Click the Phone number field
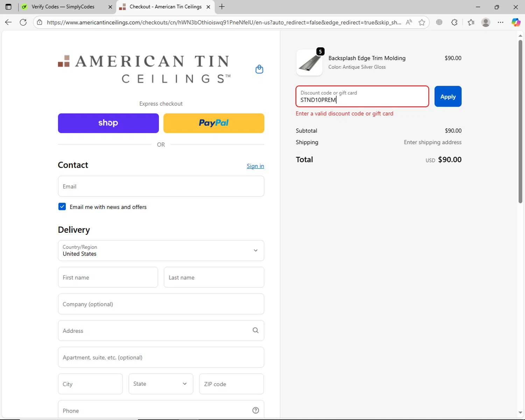Screen dimensions: 525x420 161,409
